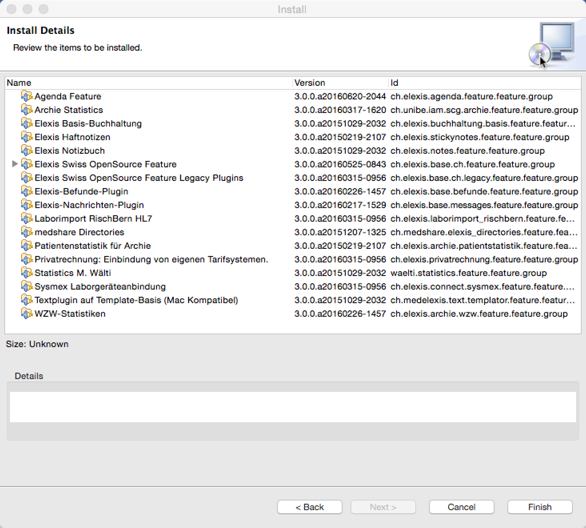This screenshot has height=528, width=586.
Task: Click the install wizard computer banner icon
Action: (x=552, y=44)
